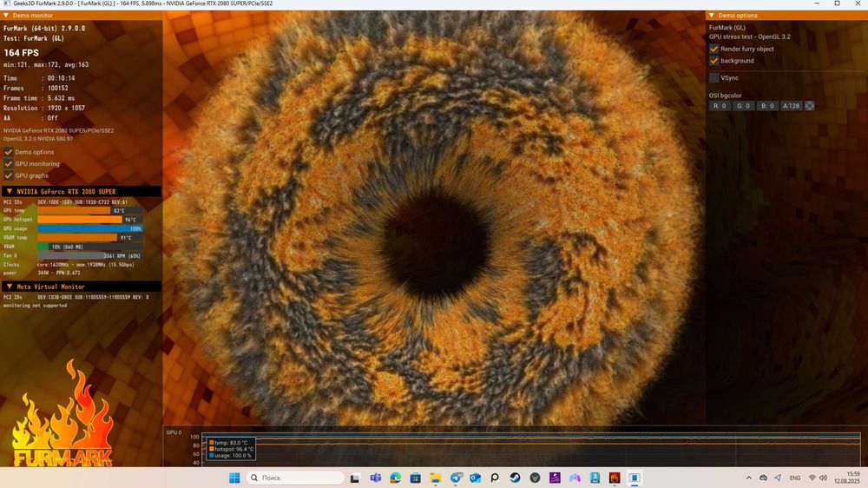Uncheck the GPU monitoring checkbox
The image size is (868, 488).
coord(9,164)
